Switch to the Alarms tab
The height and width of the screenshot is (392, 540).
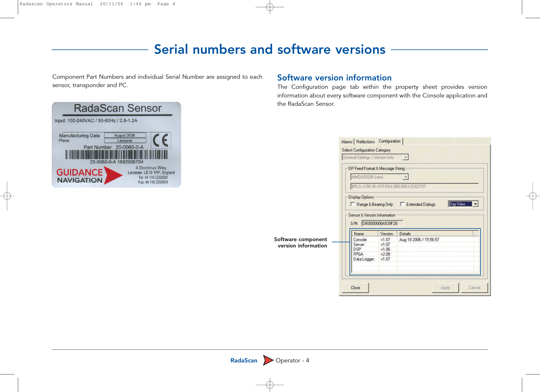347,142
